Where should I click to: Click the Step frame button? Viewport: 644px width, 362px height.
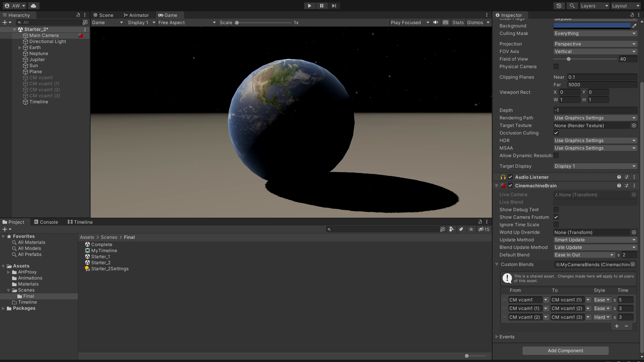pos(334,6)
